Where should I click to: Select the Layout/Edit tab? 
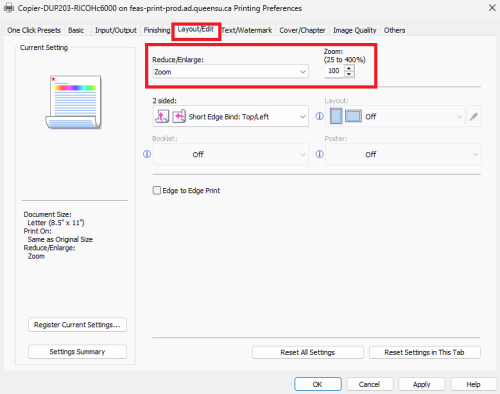(x=196, y=29)
